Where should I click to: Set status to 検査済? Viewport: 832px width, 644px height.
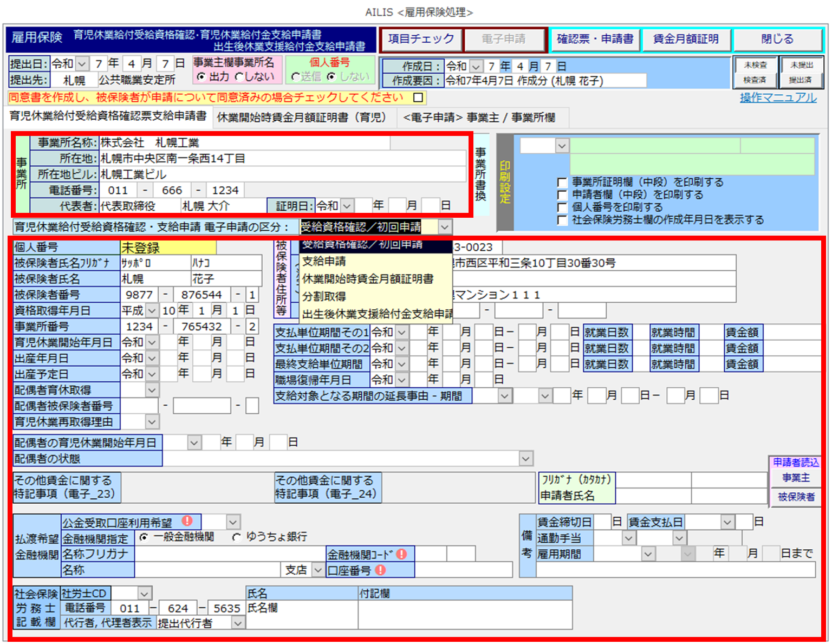click(755, 80)
